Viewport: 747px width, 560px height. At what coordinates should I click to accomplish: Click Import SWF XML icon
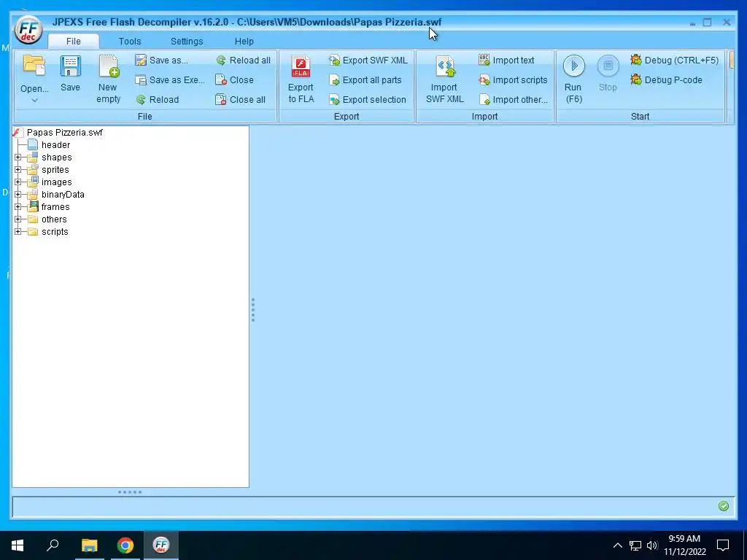tap(446, 66)
